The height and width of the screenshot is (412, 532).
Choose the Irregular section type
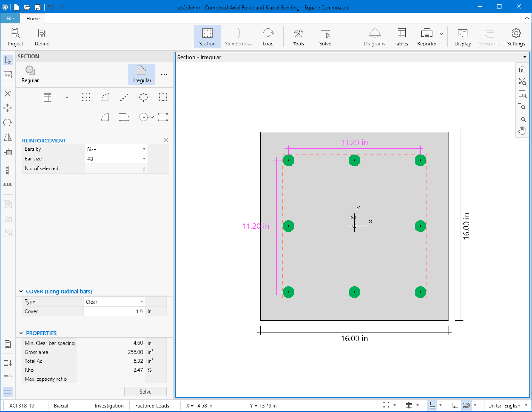point(142,75)
